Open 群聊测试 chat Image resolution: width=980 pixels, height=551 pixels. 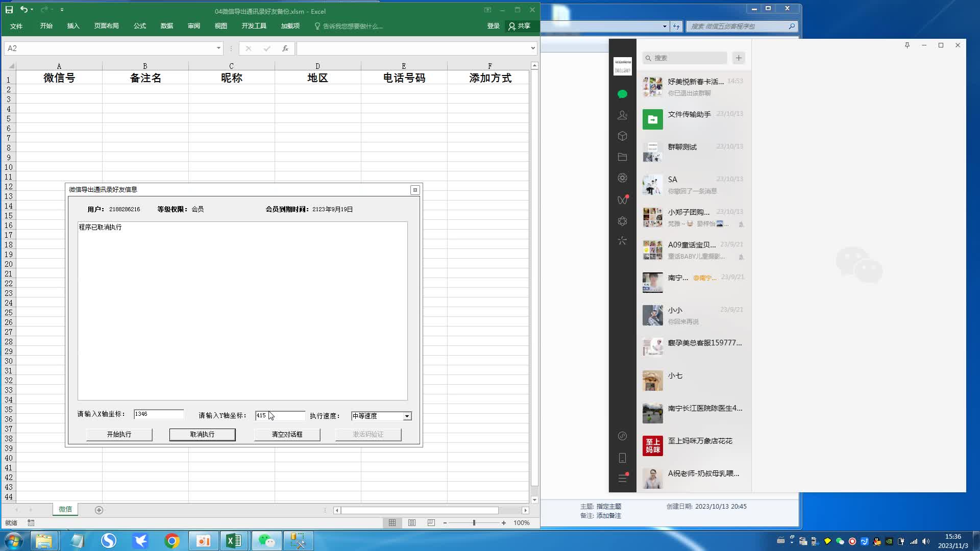(x=694, y=152)
